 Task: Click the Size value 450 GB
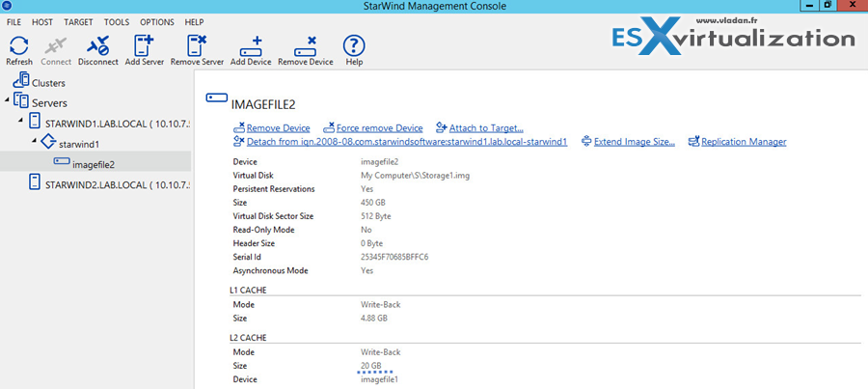click(372, 203)
